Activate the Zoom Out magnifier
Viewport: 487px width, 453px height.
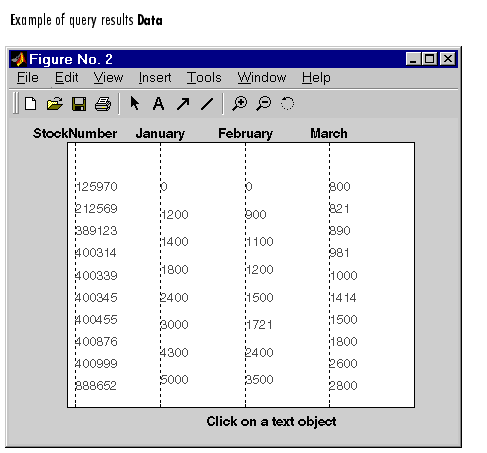point(264,103)
